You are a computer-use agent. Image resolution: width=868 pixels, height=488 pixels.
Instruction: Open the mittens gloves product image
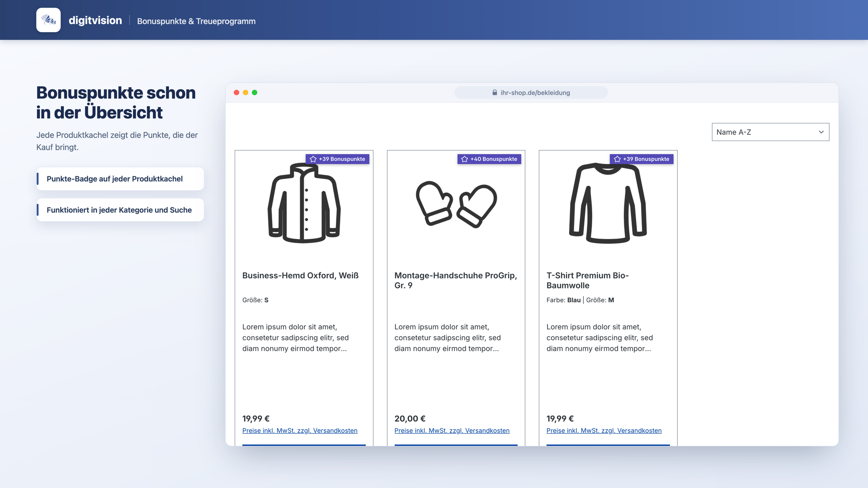[456, 204]
